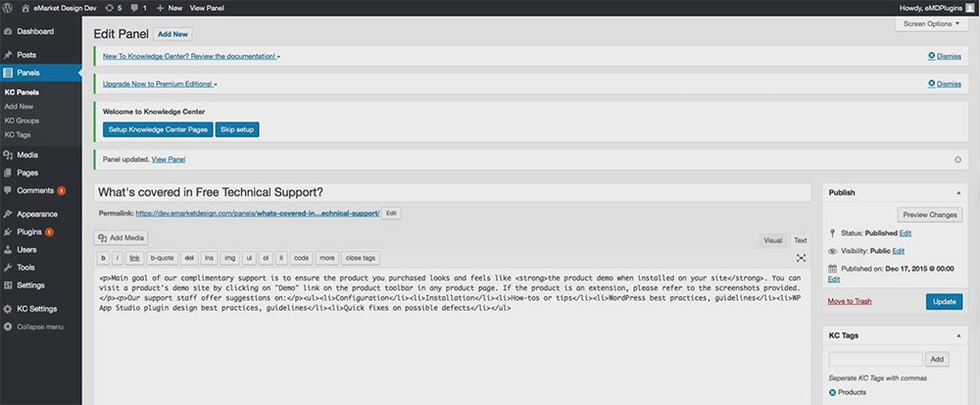980x405 pixels.
Task: Edit the Public visibility
Action: (899, 251)
